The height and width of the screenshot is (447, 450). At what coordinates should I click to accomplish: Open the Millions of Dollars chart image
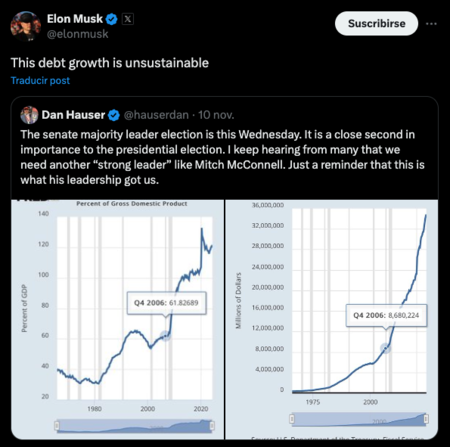(x=332, y=319)
